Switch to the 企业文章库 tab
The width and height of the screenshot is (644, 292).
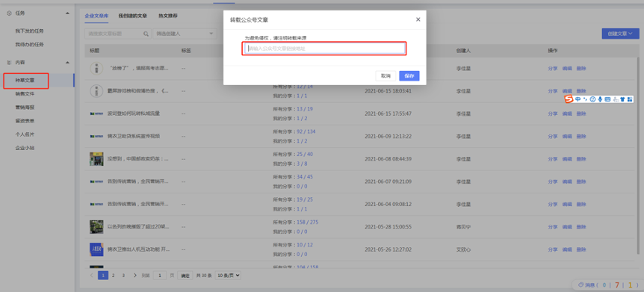point(96,16)
